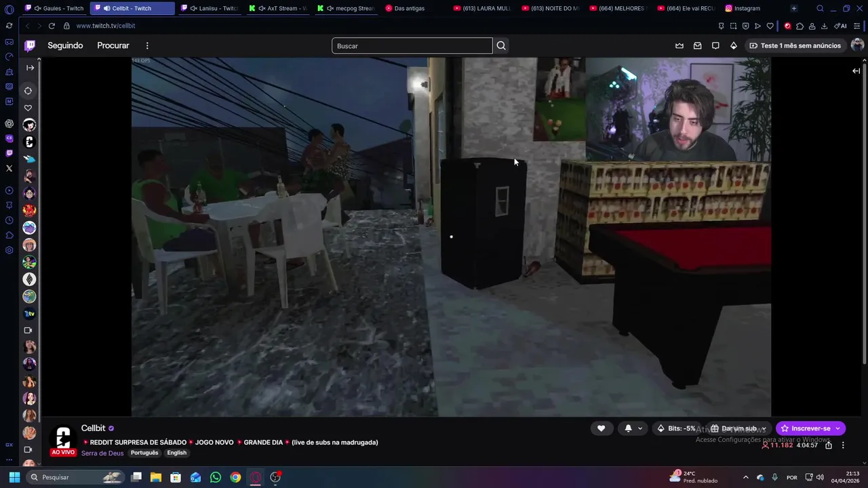Viewport: 868px width, 488px height.
Task: Open snapshot capture icon in toolbar
Action: (733, 26)
